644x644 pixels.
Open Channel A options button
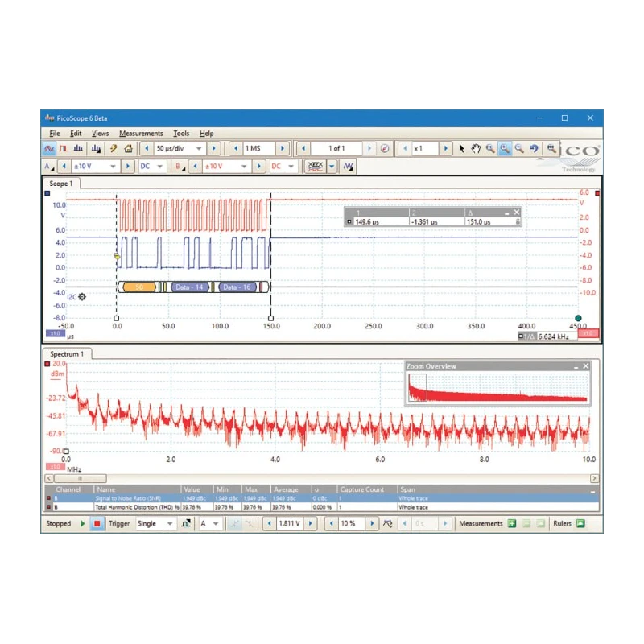[x=49, y=167]
